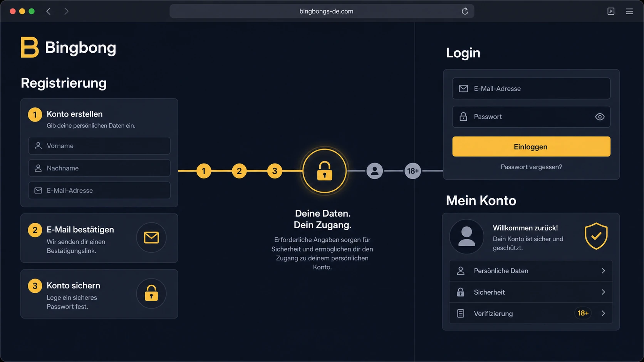Click the E-Mail bestätigen card title

[x=80, y=230]
